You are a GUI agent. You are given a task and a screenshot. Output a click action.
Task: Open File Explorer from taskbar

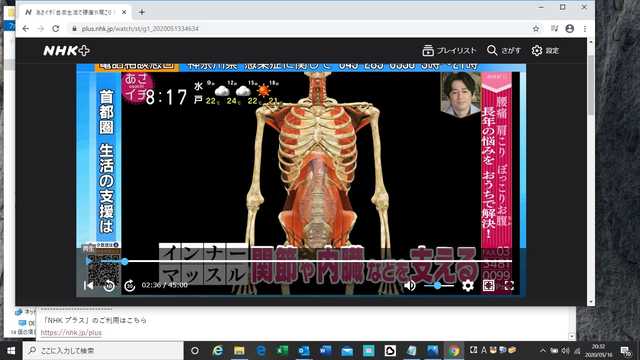pyautogui.click(x=239, y=351)
